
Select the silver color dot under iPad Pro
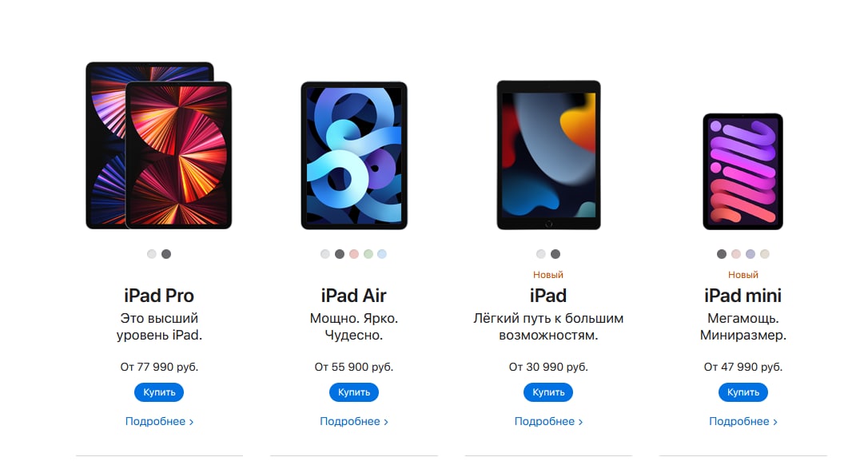(x=152, y=254)
